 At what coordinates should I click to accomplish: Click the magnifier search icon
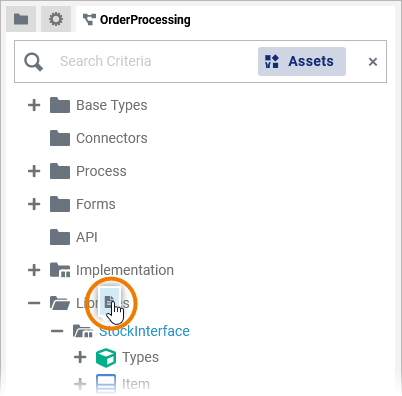tap(33, 62)
